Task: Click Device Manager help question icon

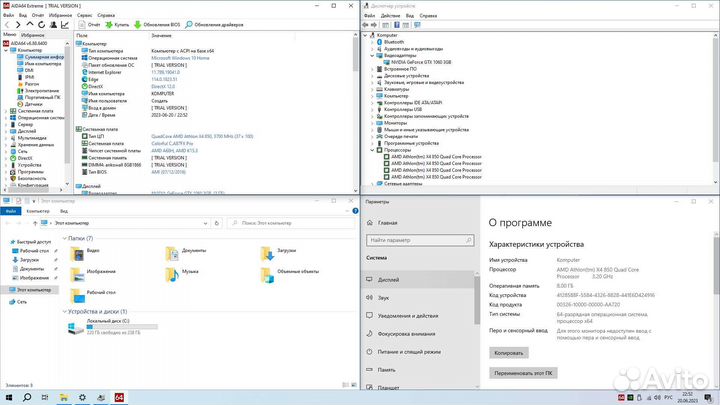Action: [x=396, y=25]
